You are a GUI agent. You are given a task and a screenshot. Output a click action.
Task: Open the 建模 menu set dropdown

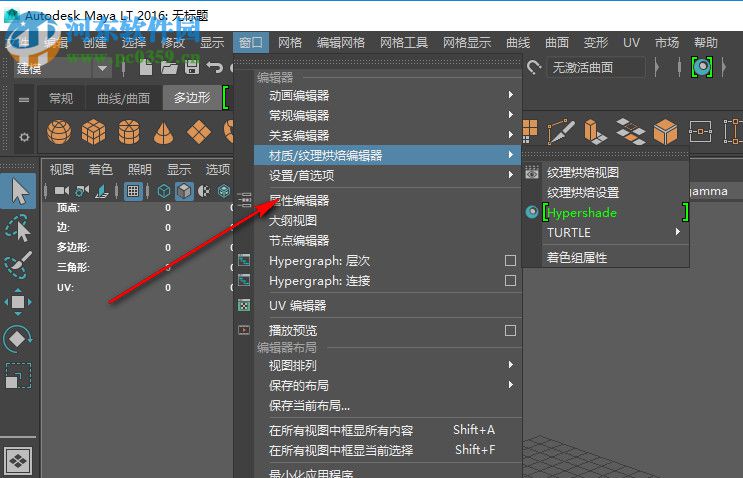102,69
